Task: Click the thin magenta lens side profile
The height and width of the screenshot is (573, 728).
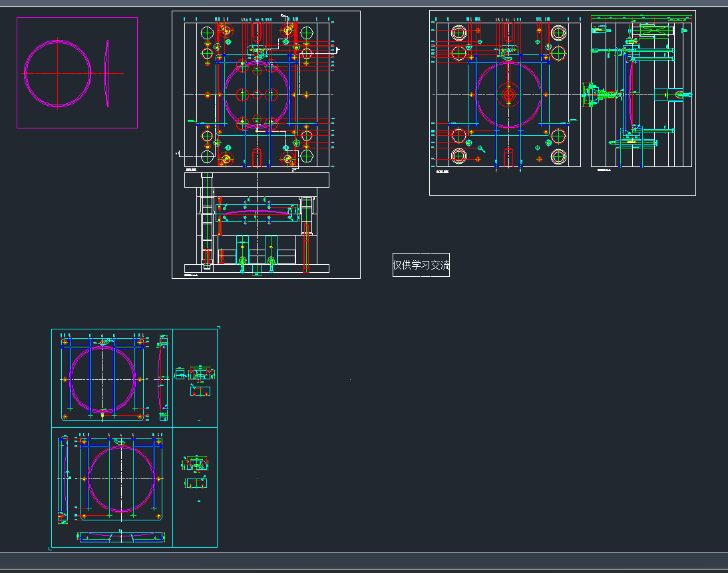Action: (107, 73)
